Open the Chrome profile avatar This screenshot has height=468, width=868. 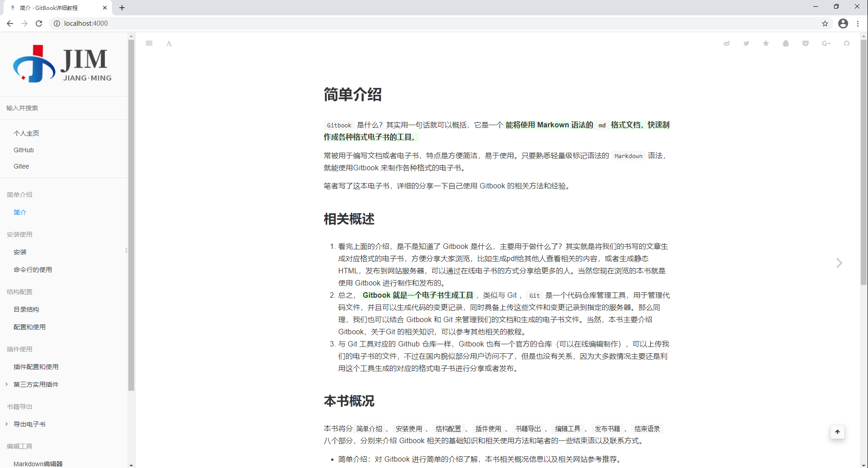[843, 23]
